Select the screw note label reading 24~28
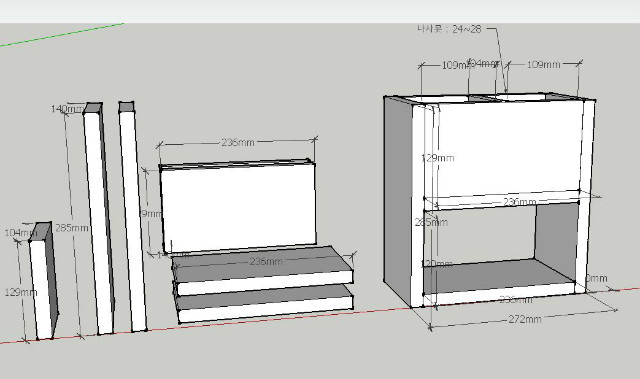Viewport: 640px width, 379px height. coord(449,29)
